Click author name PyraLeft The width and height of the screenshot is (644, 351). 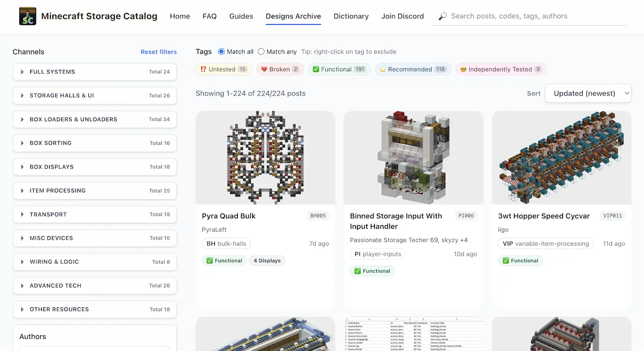pyautogui.click(x=214, y=230)
